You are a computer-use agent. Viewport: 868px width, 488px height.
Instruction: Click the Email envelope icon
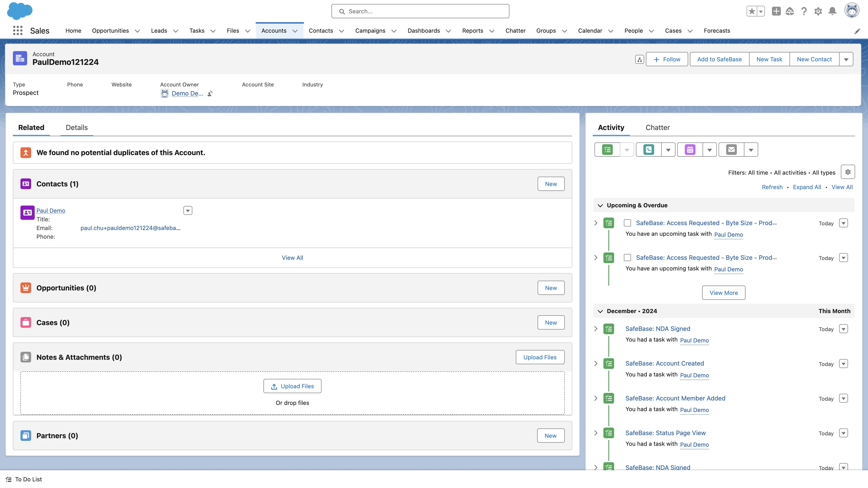point(731,150)
